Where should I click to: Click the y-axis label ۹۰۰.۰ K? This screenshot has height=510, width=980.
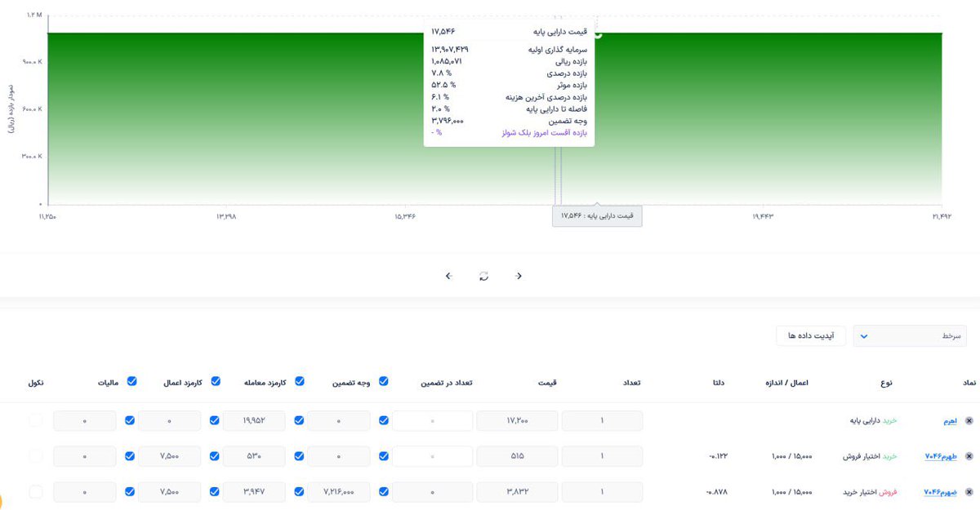click(x=33, y=62)
